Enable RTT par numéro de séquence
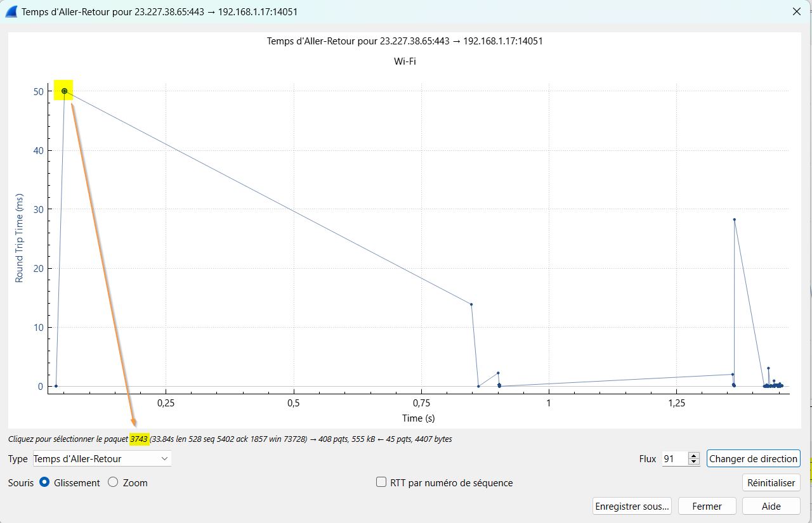The height and width of the screenshot is (523, 812). [x=381, y=482]
